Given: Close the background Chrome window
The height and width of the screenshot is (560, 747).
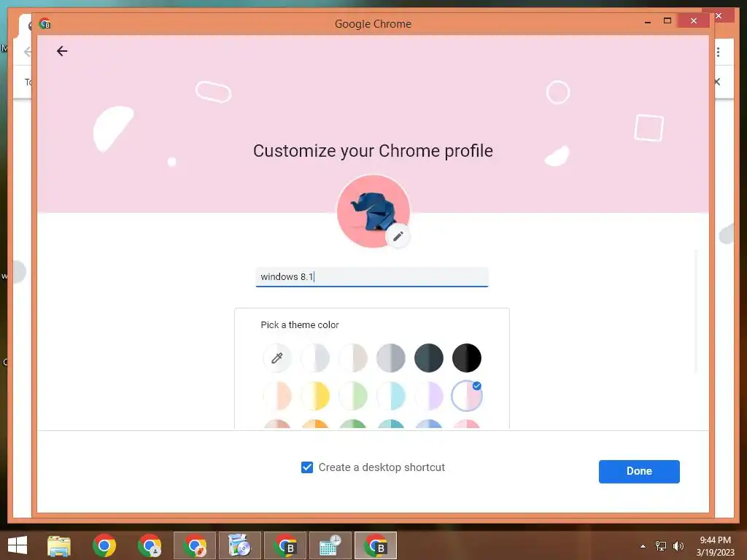Looking at the screenshot, I should 719,16.
